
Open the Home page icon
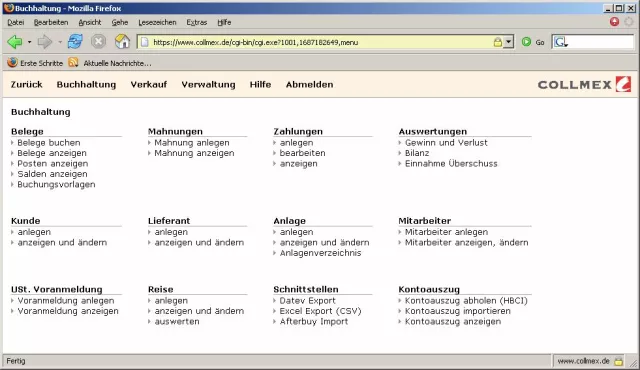[122, 42]
